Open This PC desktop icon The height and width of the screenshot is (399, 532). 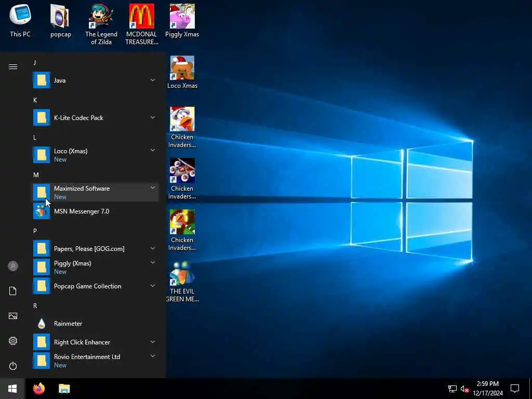[x=20, y=20]
